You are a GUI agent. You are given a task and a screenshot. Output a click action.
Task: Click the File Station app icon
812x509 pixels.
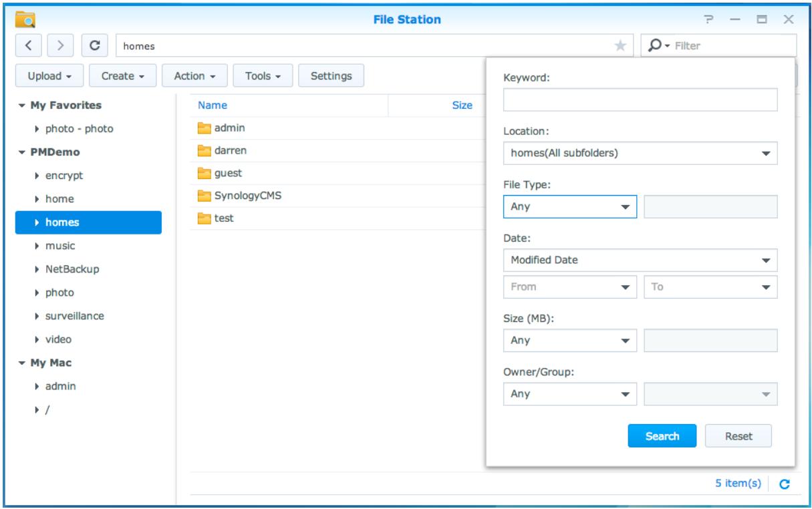tap(25, 19)
